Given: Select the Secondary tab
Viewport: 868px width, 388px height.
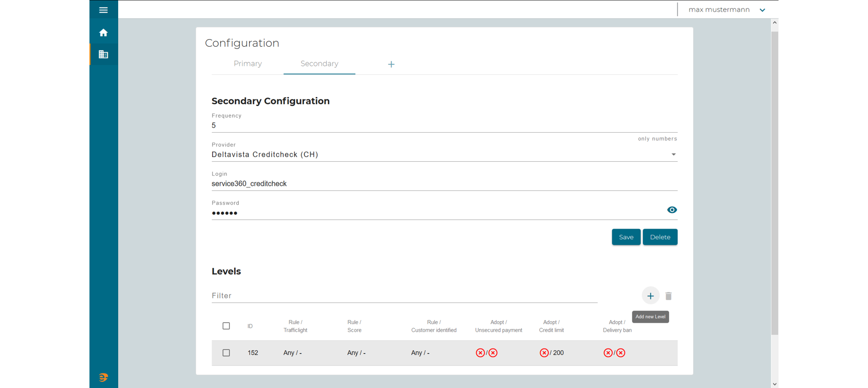Looking at the screenshot, I should pyautogui.click(x=319, y=64).
